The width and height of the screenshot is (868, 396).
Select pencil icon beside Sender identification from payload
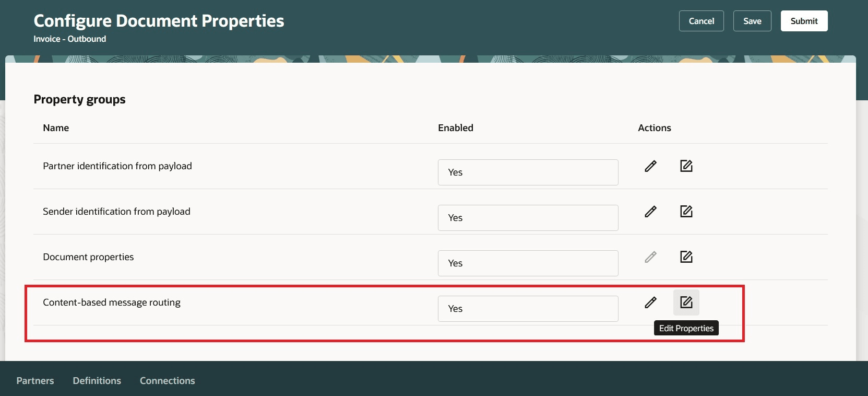click(650, 212)
